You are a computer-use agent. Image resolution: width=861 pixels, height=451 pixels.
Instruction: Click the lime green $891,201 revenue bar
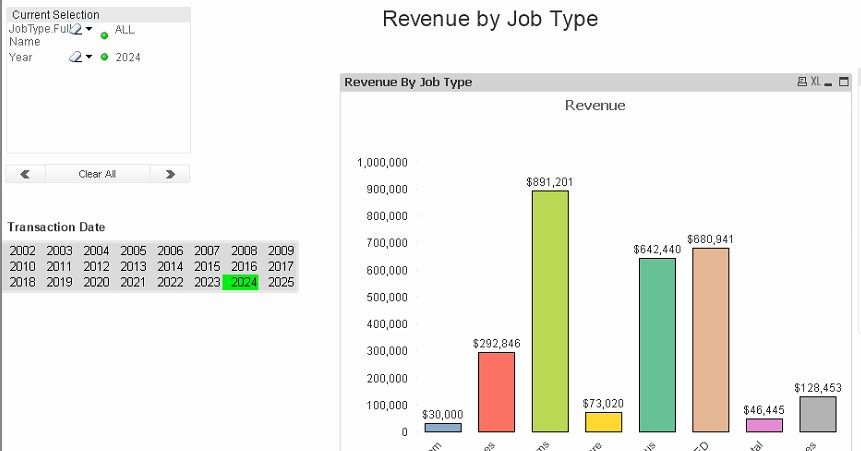(x=550, y=311)
